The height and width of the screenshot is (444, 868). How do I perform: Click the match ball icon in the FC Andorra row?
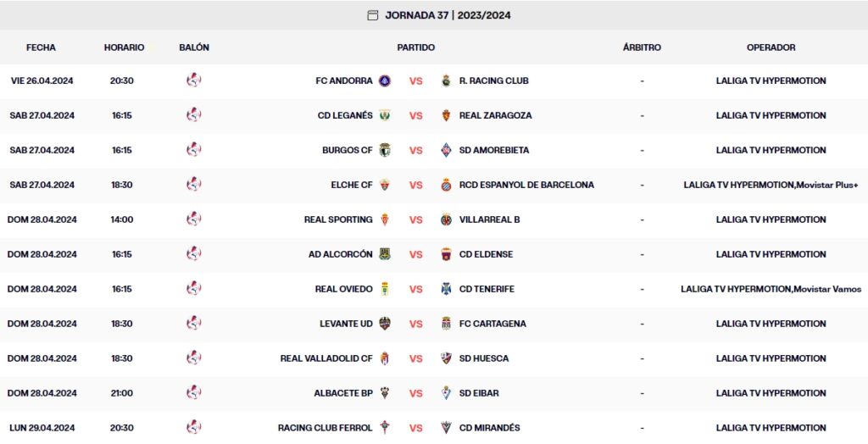click(194, 81)
